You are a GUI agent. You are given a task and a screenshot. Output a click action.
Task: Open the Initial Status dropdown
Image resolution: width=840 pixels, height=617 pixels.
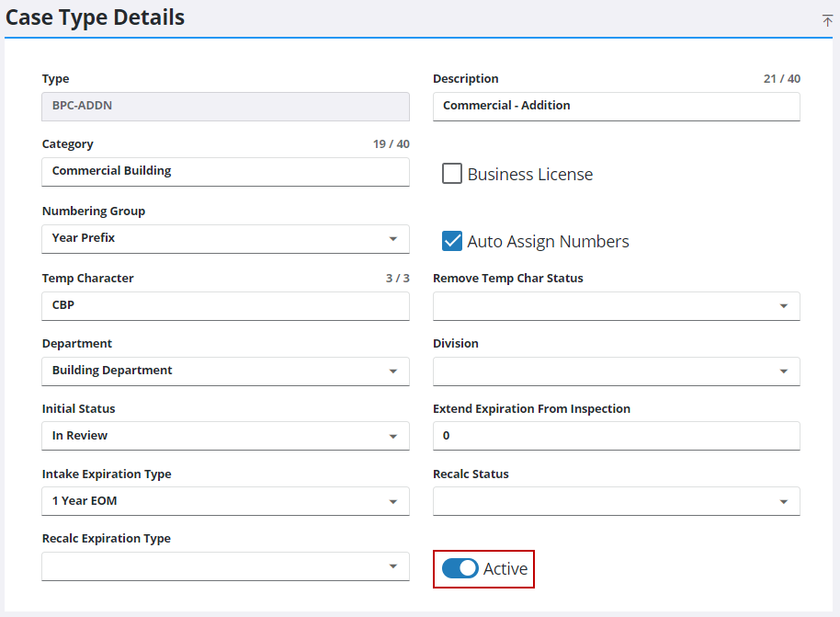[x=225, y=436]
